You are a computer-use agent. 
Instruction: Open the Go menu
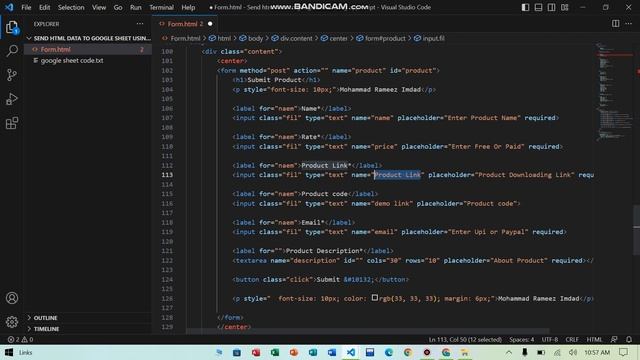pos(118,7)
